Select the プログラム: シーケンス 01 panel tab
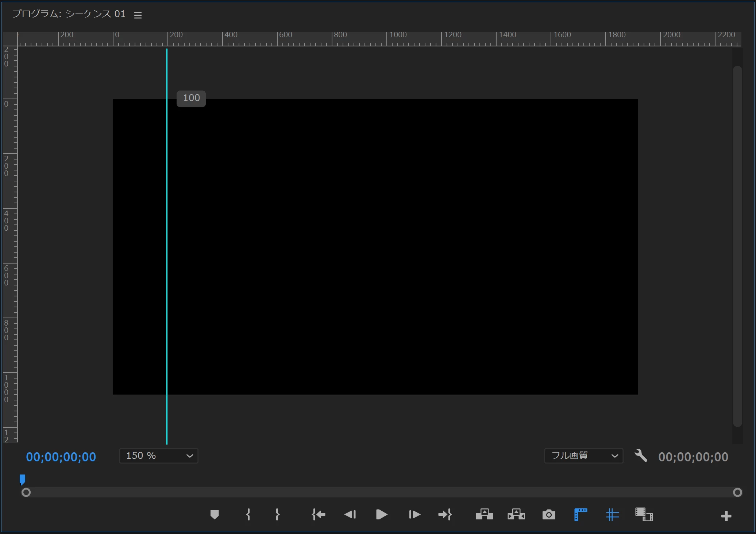Image resolution: width=756 pixels, height=534 pixels. point(69,14)
